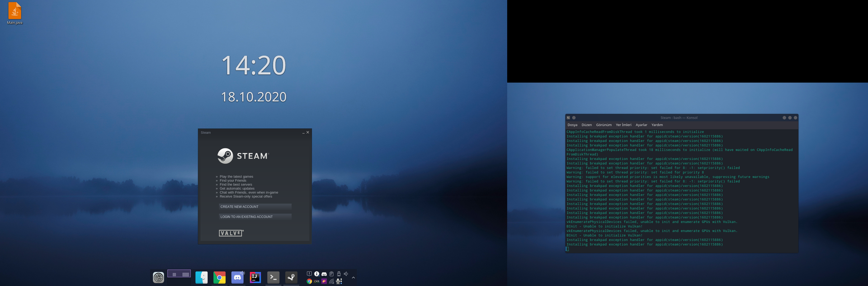Screen dimensions: 868x286
Task: Click Login To An Existing Account
Action: point(255,217)
